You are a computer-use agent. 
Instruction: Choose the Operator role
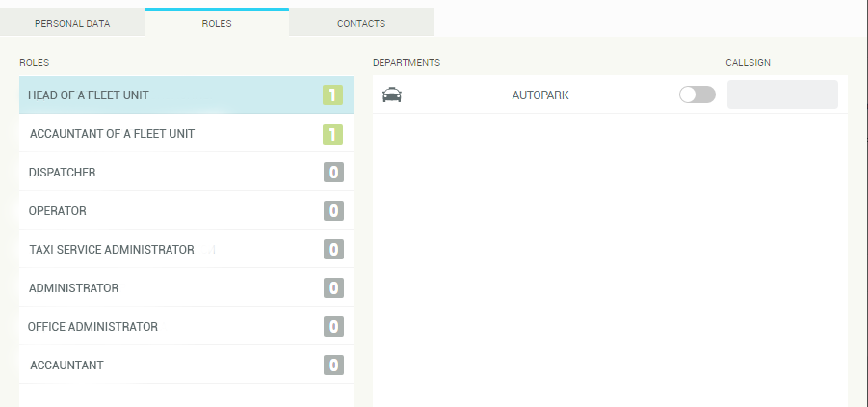pyautogui.click(x=58, y=211)
